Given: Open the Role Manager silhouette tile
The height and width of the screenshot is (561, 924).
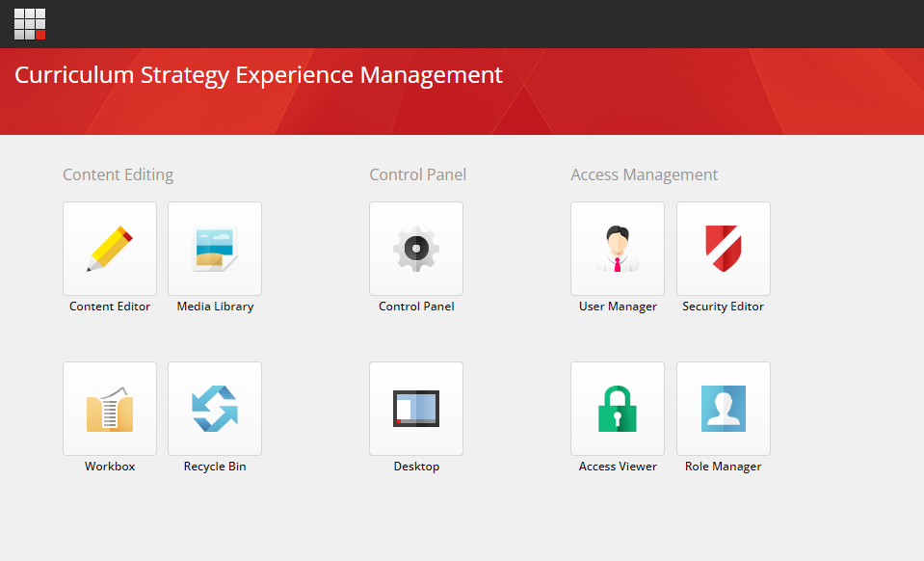Looking at the screenshot, I should [724, 409].
